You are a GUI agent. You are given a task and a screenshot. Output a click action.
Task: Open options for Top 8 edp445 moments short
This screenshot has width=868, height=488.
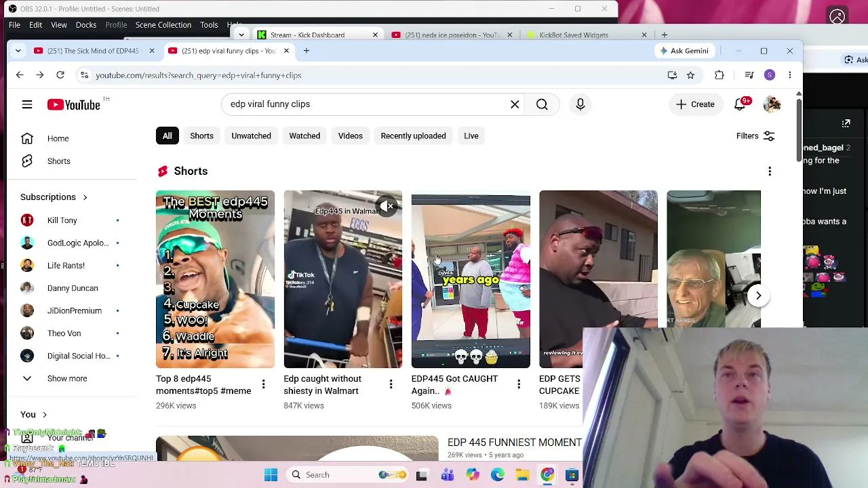point(263,385)
